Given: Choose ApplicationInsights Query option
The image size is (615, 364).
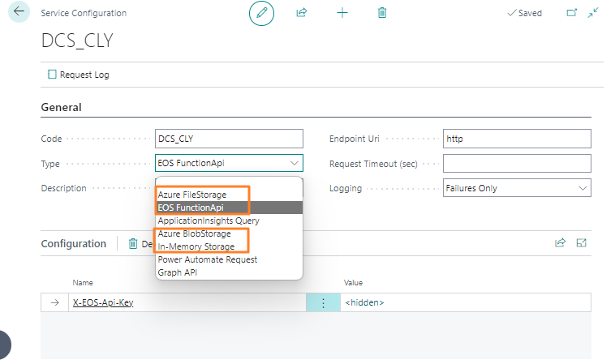Looking at the screenshot, I should (209, 221).
